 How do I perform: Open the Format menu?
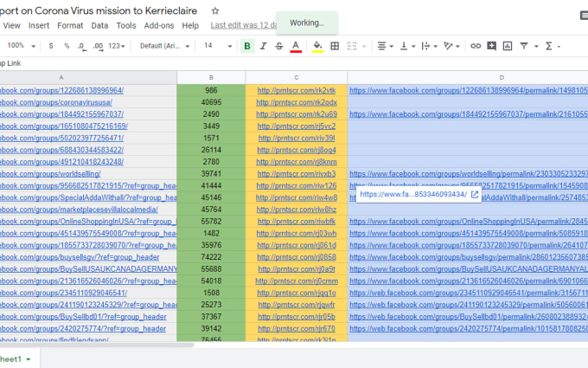(70, 25)
